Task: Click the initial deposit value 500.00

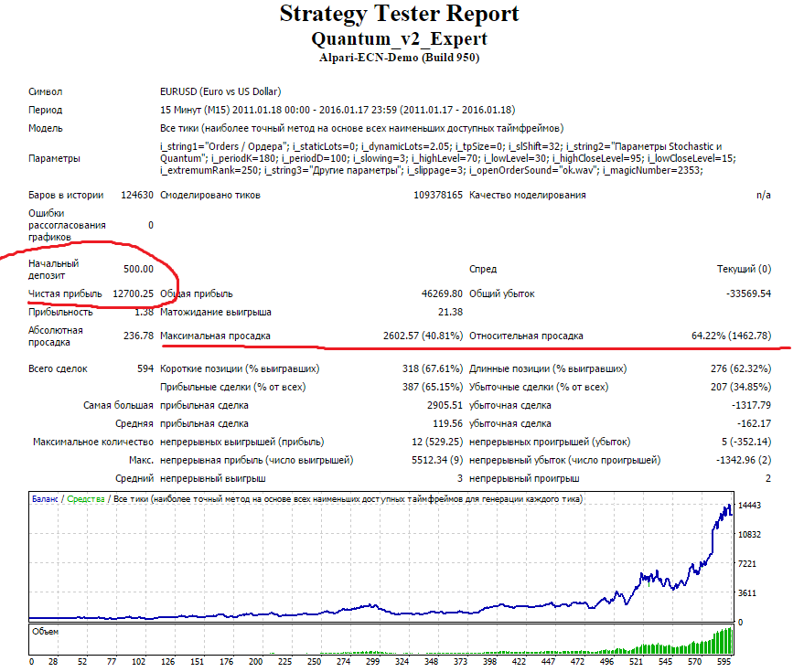Action: tap(138, 269)
